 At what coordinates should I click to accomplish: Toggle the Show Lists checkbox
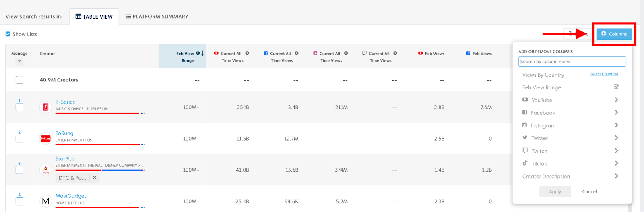tap(8, 34)
